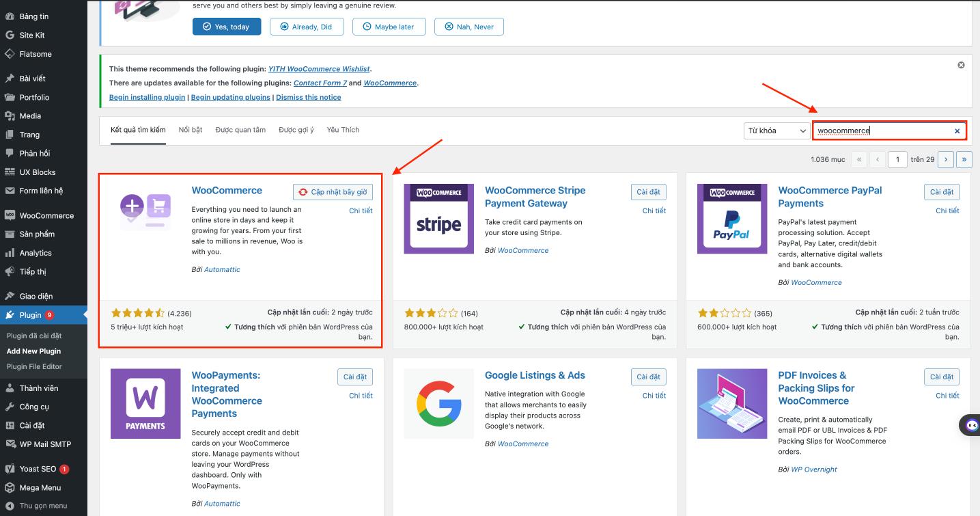This screenshot has width=980, height=516.
Task: Open the floating chat bot widget
Action: 970,424
